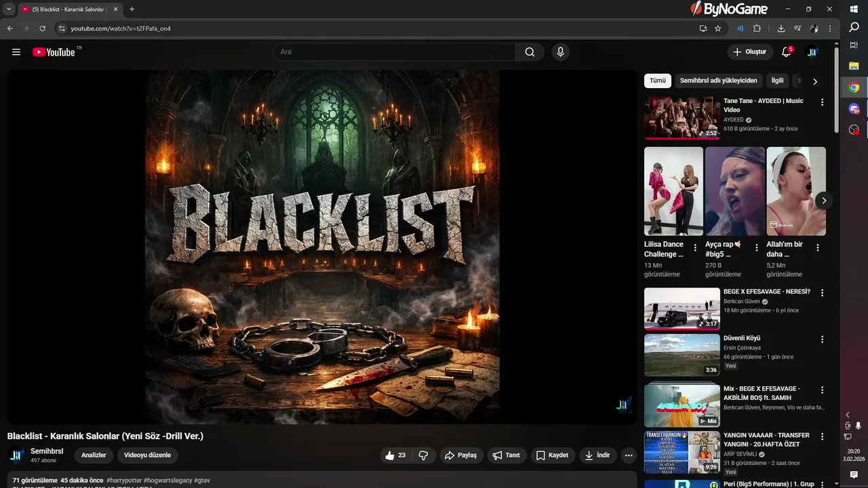
Task: Click the search magnifier button
Action: (530, 52)
